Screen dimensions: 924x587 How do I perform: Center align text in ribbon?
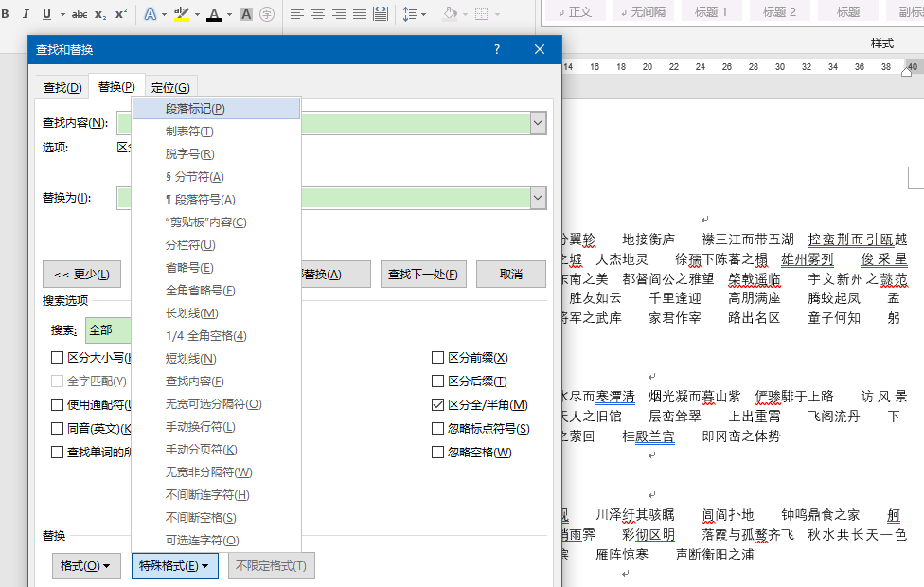point(318,14)
